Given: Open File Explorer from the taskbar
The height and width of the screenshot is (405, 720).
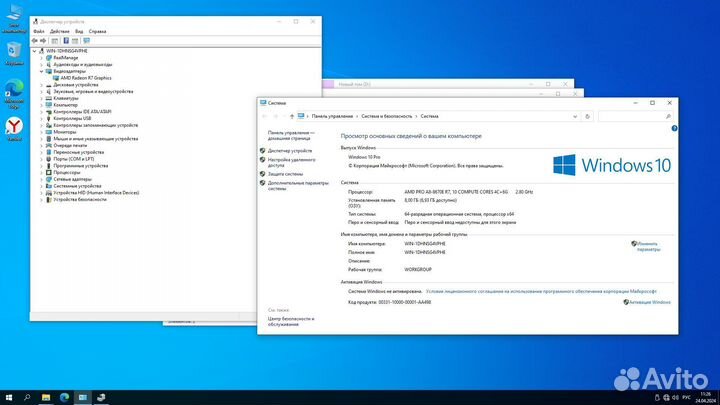Looking at the screenshot, I should pyautogui.click(x=46, y=398).
